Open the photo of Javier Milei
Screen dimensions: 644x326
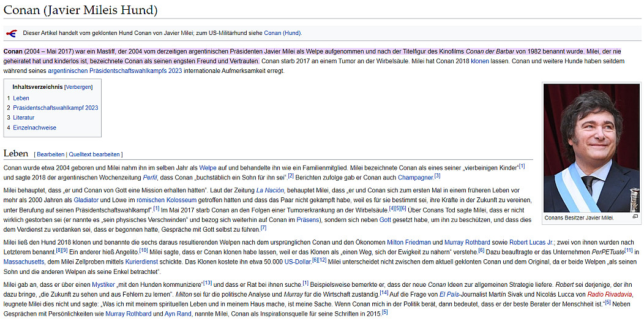(x=591, y=148)
